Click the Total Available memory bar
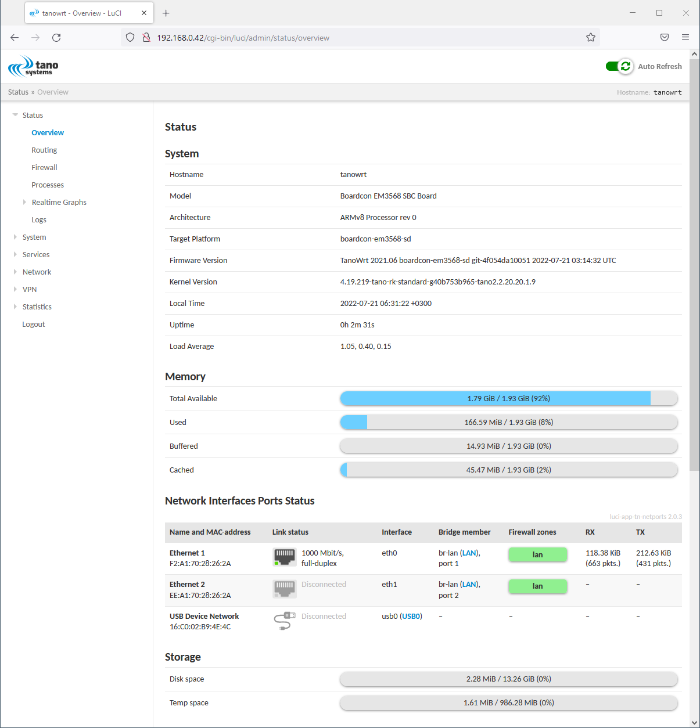 click(x=509, y=398)
